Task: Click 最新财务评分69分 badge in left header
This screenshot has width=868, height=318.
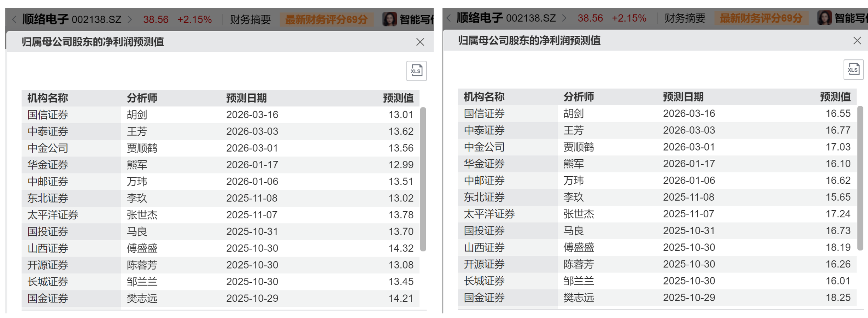Action: [326, 19]
